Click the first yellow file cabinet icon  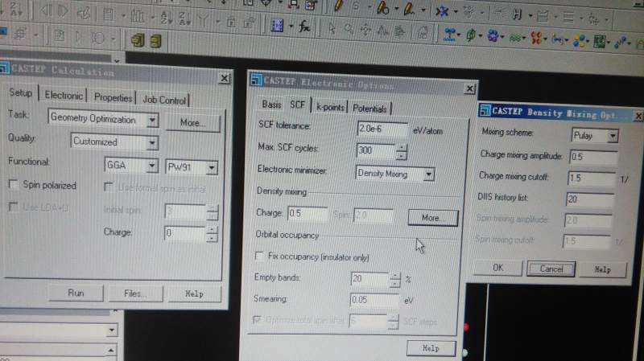point(138,40)
